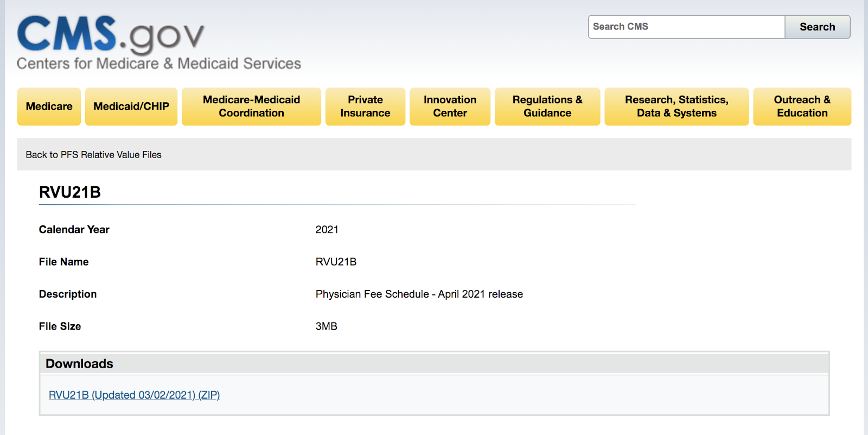Follow Back to PFS Relative Value Files link
The height and width of the screenshot is (435, 868).
coord(94,155)
